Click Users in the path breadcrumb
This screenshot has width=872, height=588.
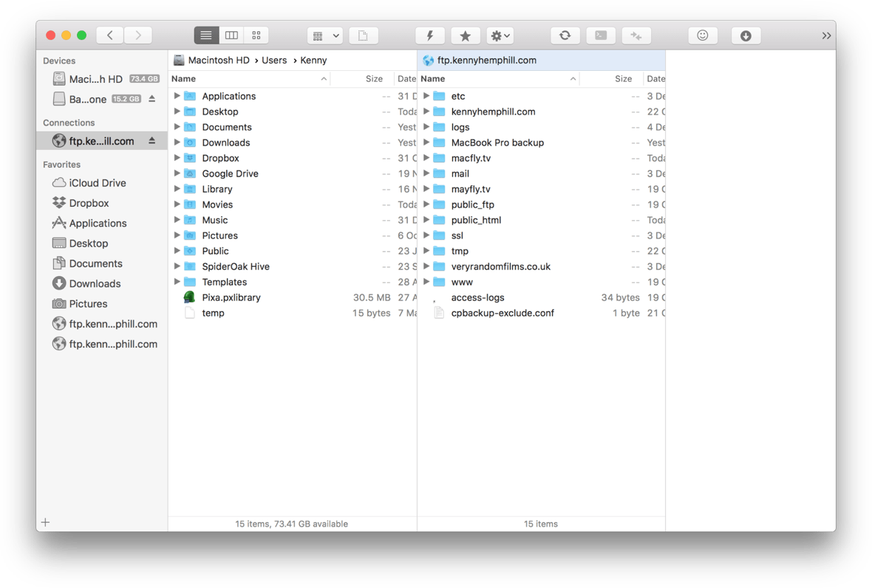[x=274, y=60]
